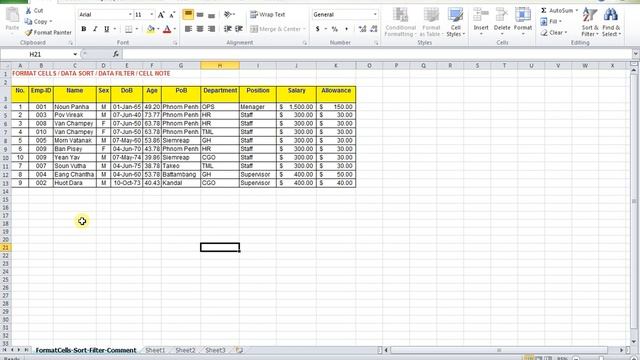Click the text Orientation icon
This screenshot has height=360, width=640.
click(x=229, y=15)
